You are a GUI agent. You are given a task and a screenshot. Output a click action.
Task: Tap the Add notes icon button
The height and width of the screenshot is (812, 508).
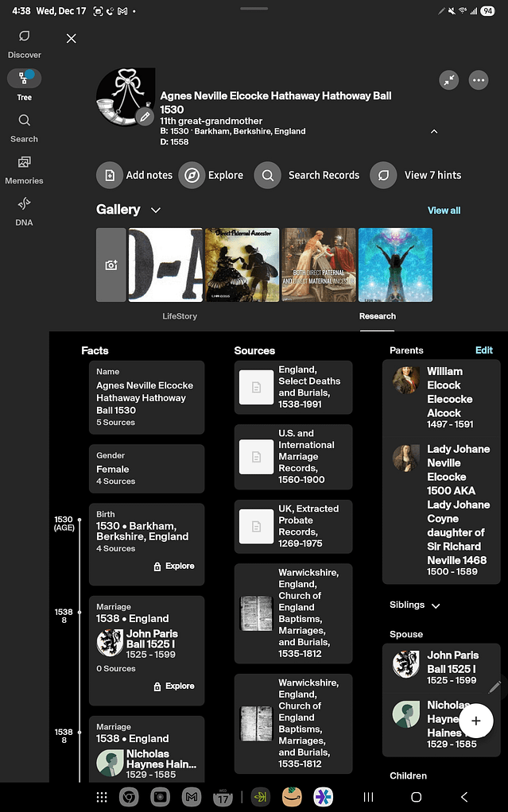coord(110,176)
